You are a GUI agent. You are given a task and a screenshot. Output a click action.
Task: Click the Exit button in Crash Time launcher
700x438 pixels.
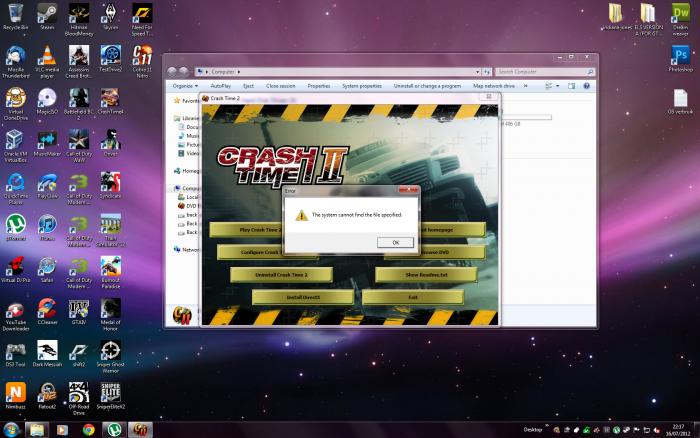click(x=413, y=297)
